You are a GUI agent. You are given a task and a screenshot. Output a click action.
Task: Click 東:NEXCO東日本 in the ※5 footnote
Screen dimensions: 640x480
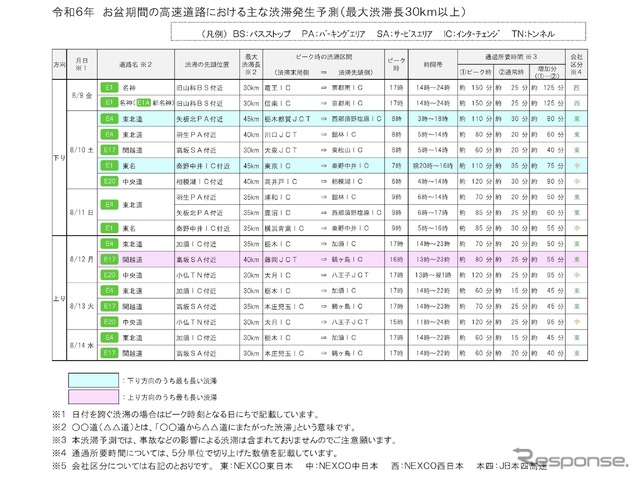(x=256, y=466)
